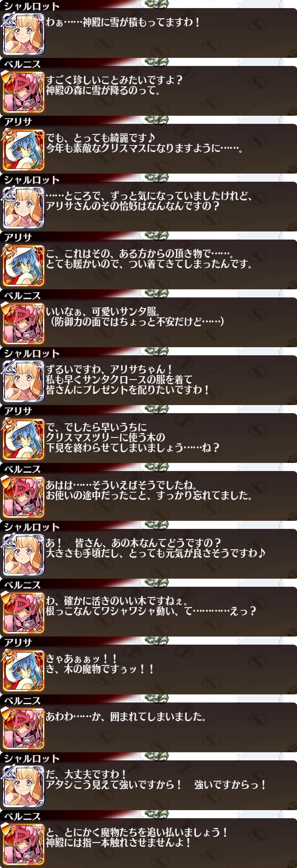Click the first ベルニス name label

tap(22, 64)
